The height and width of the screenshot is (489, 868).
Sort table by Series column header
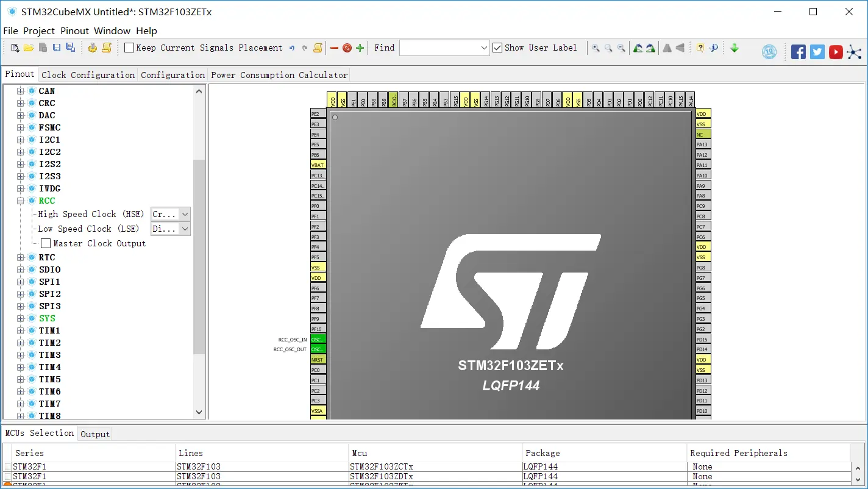pos(93,453)
